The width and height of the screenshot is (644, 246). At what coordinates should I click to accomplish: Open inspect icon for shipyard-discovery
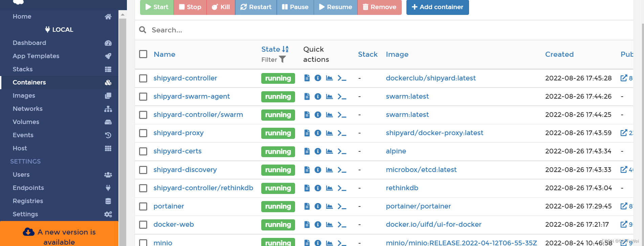pyautogui.click(x=318, y=170)
